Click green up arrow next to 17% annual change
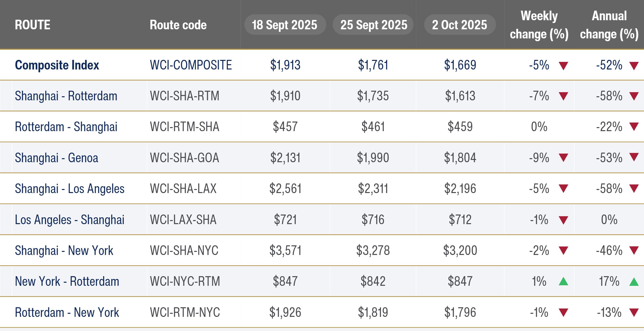Viewport: 644px width, 331px height. point(634,281)
